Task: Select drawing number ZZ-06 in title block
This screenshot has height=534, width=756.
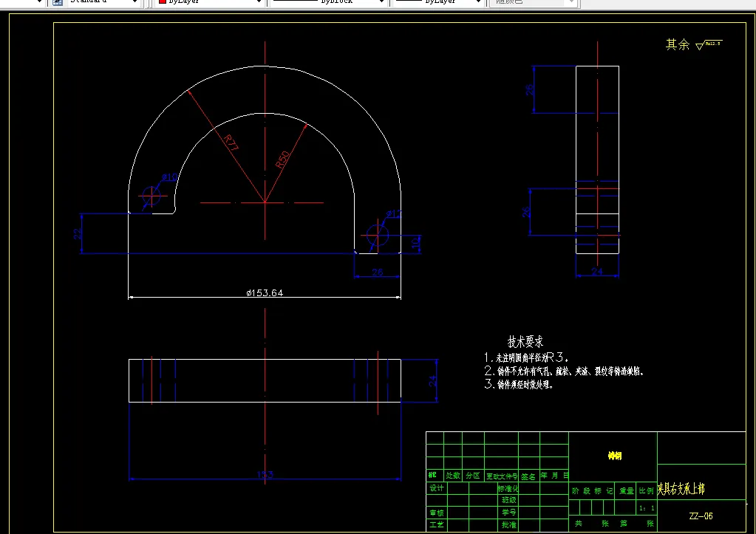Action: [701, 516]
